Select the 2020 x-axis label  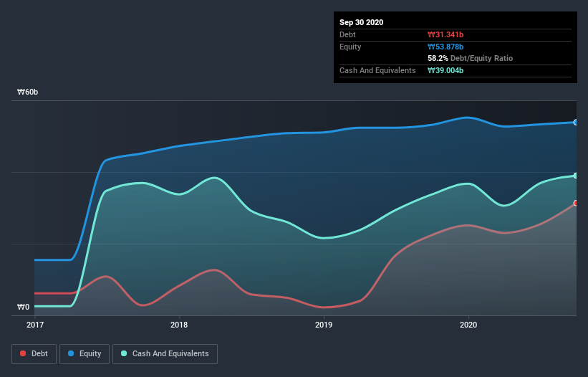tap(468, 325)
